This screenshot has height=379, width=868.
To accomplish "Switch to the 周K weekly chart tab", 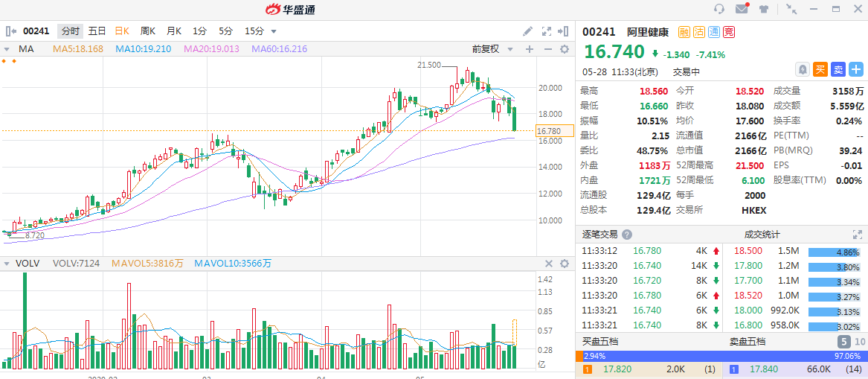I will pos(148,31).
